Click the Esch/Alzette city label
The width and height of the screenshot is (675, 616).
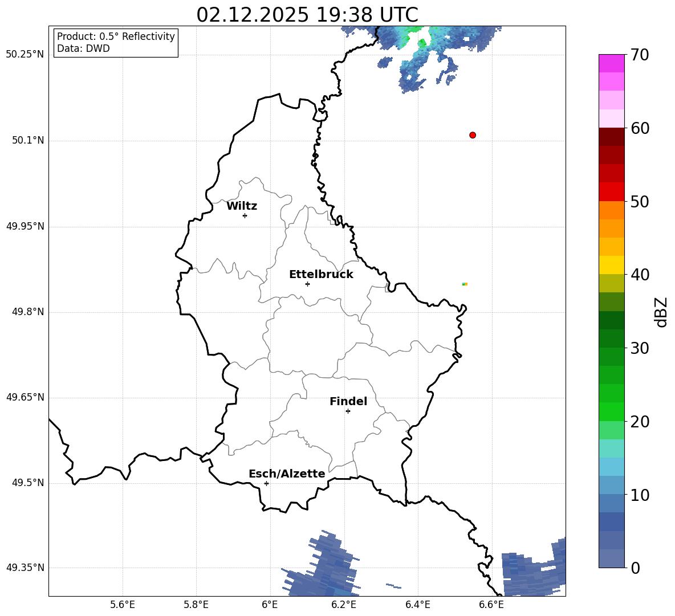(x=287, y=474)
